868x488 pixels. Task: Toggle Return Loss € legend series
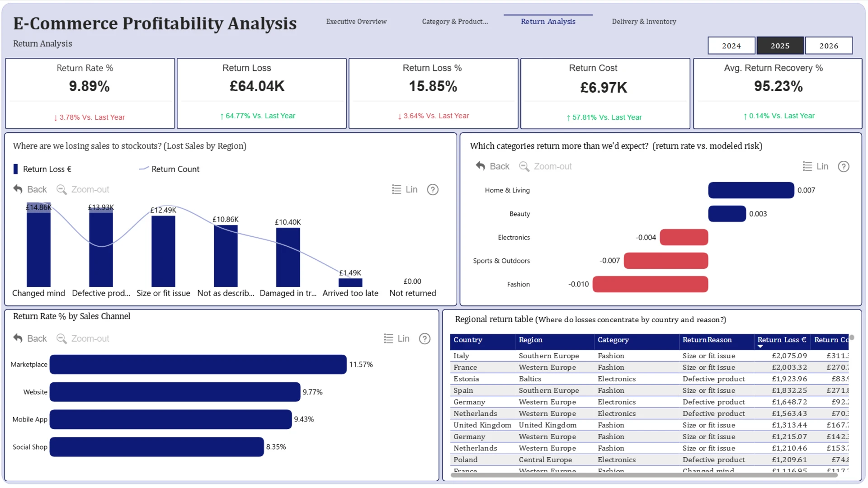(42, 169)
